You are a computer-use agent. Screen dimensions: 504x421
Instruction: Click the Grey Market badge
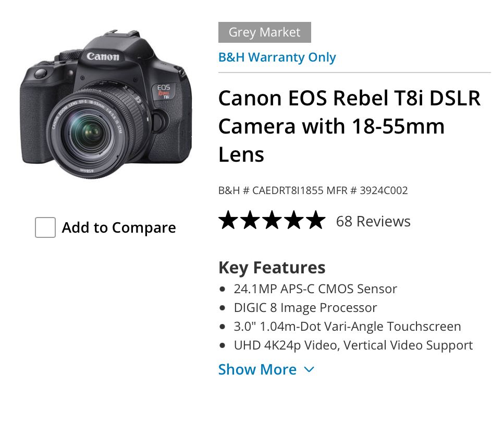(264, 32)
